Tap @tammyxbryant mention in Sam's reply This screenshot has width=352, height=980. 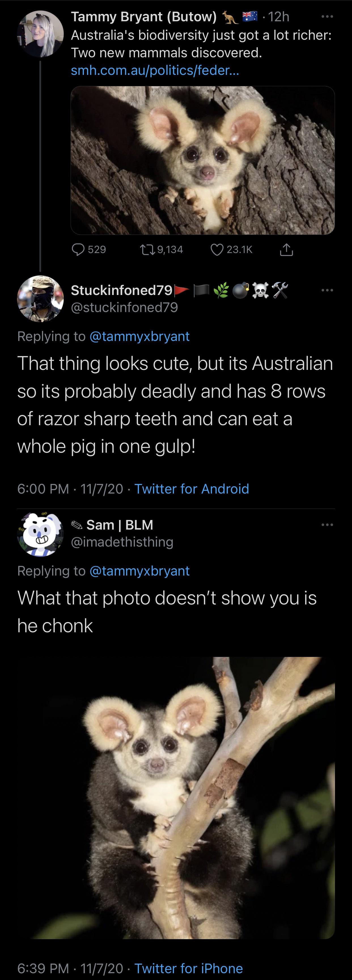[x=139, y=571]
